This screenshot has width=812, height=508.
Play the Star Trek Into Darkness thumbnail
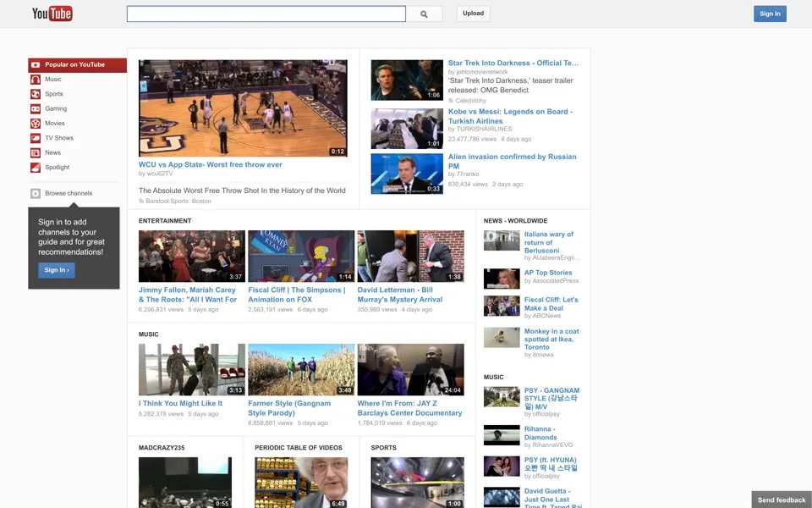[407, 80]
